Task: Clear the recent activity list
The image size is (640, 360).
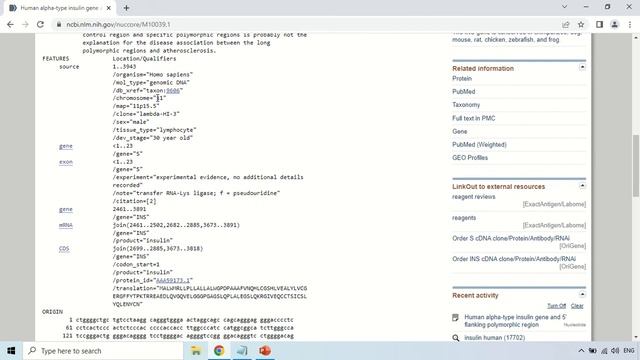Action: (577, 306)
